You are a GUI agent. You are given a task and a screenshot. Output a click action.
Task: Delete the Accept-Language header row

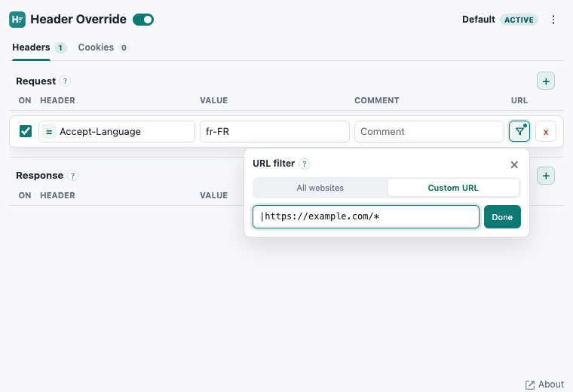tap(546, 131)
